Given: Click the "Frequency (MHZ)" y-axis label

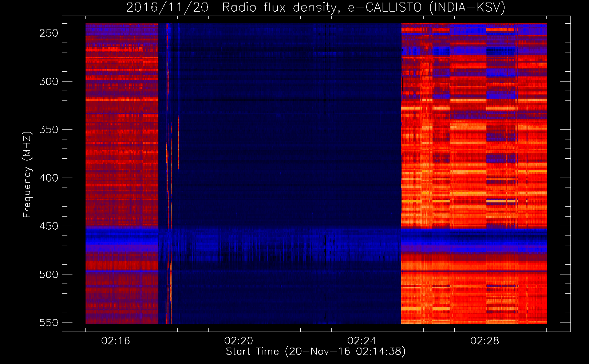Looking at the screenshot, I should click(27, 174).
